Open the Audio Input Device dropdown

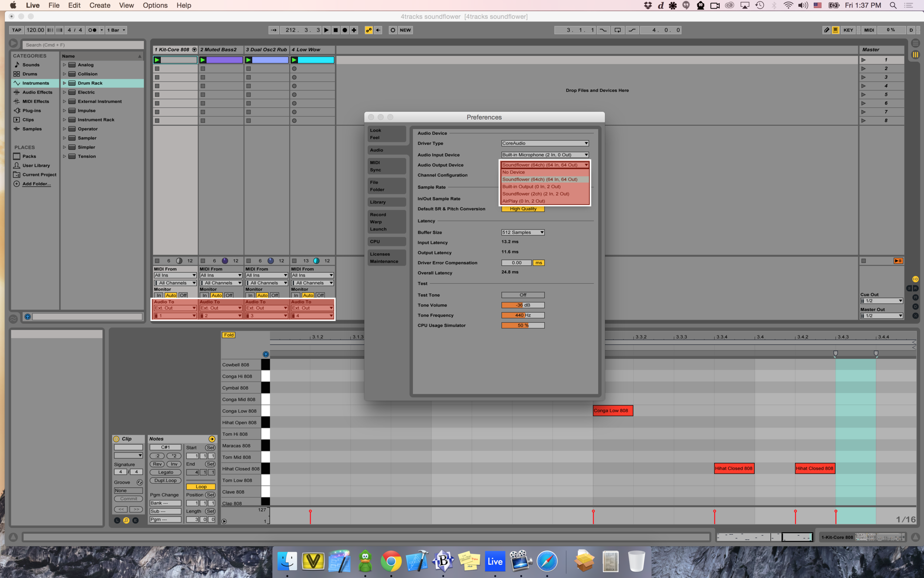[545, 155]
